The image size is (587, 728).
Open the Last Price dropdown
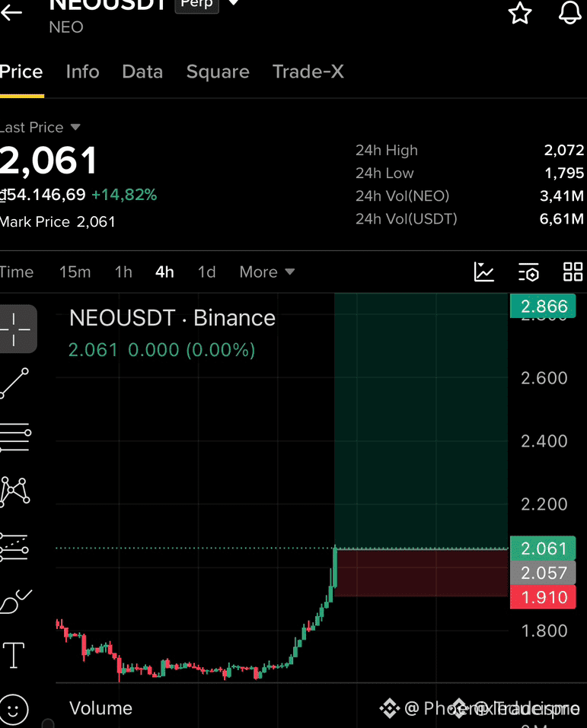[x=40, y=127]
